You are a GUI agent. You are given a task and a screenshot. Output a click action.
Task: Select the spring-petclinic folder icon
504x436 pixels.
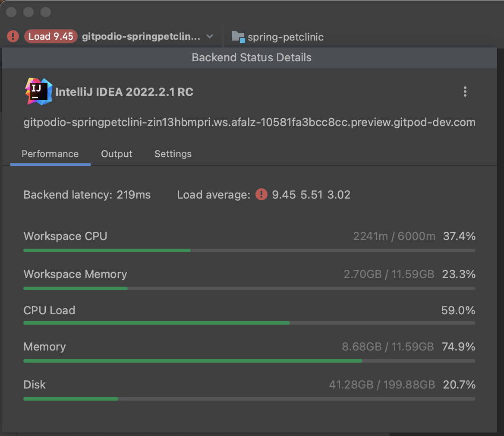pyautogui.click(x=238, y=37)
